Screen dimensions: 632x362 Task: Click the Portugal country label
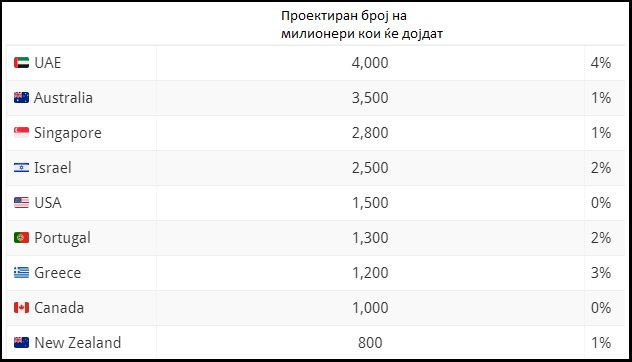click(x=62, y=238)
